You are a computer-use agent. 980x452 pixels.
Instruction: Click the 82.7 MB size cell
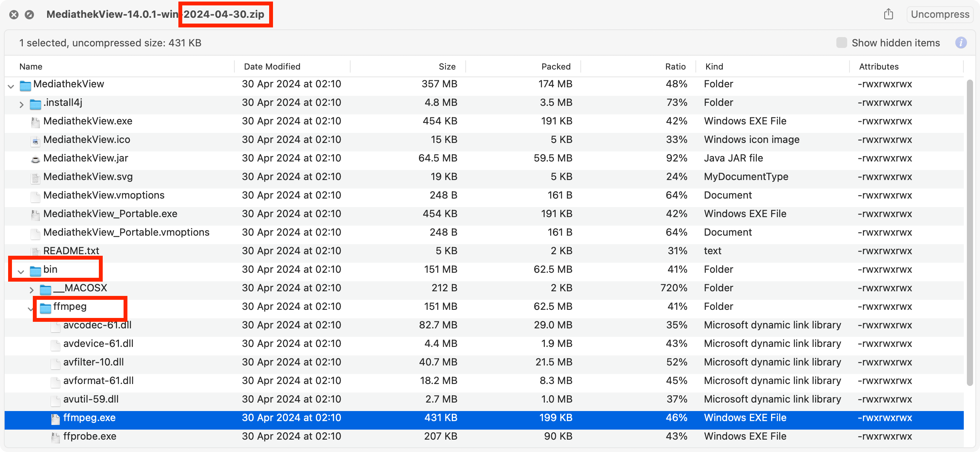point(438,325)
